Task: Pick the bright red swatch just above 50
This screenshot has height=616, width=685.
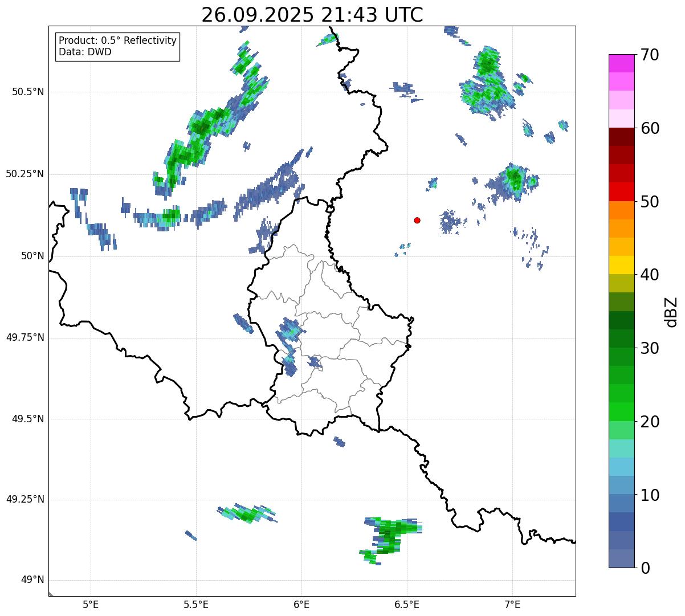Action: pyautogui.click(x=621, y=192)
